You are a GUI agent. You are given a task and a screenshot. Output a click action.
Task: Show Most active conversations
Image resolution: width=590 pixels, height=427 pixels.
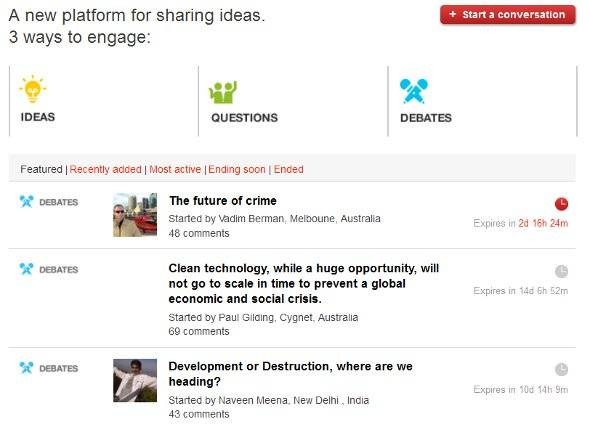click(175, 169)
